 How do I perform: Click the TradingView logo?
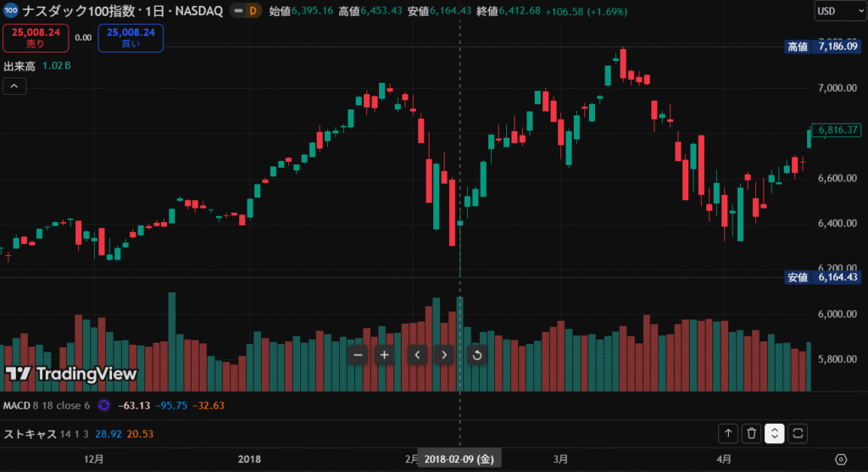tap(70, 374)
